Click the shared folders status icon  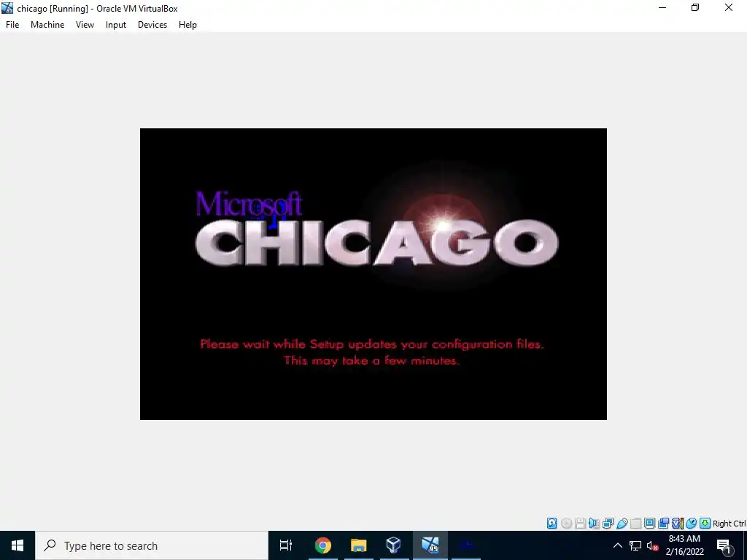tap(635, 524)
